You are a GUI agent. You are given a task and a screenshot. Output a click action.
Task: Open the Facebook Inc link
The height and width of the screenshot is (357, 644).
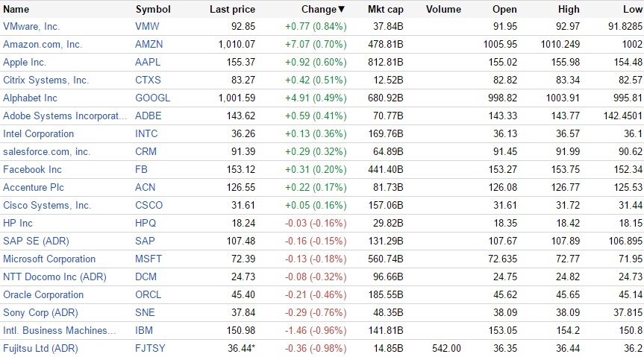tap(33, 169)
